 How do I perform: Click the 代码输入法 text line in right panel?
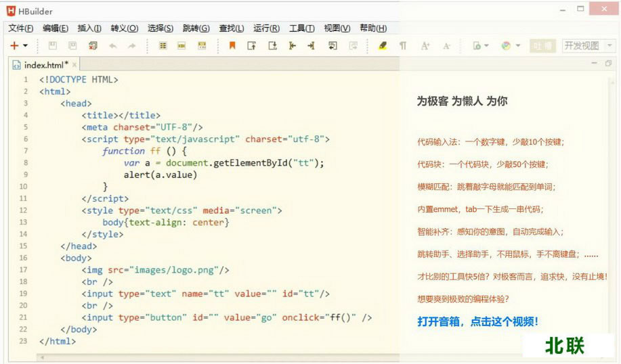tap(491, 142)
